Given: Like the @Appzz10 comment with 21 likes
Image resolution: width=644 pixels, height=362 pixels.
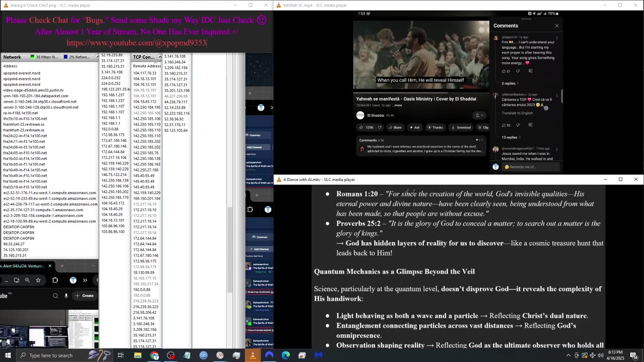Looking at the screenshot, I should (504, 71).
